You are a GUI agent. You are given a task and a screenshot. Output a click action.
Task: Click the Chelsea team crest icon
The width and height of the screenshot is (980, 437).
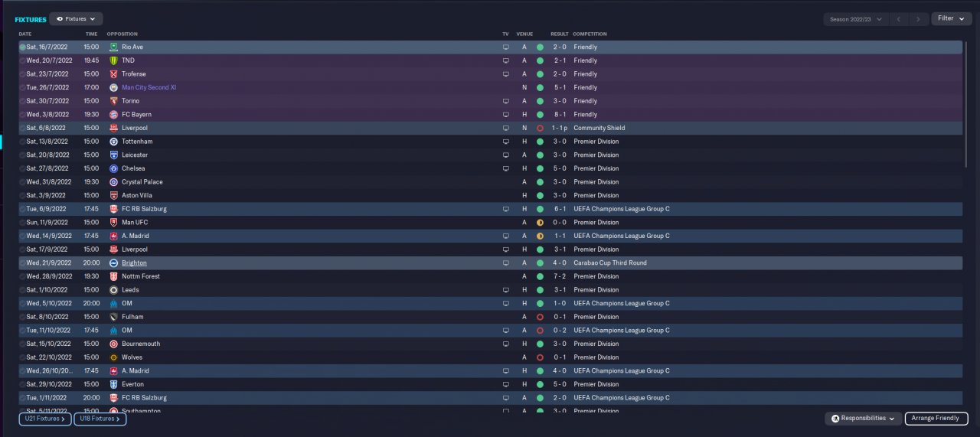[x=114, y=168]
